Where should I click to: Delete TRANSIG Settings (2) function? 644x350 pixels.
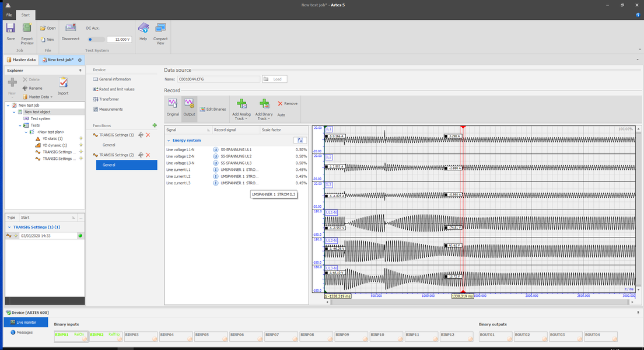[x=148, y=155]
